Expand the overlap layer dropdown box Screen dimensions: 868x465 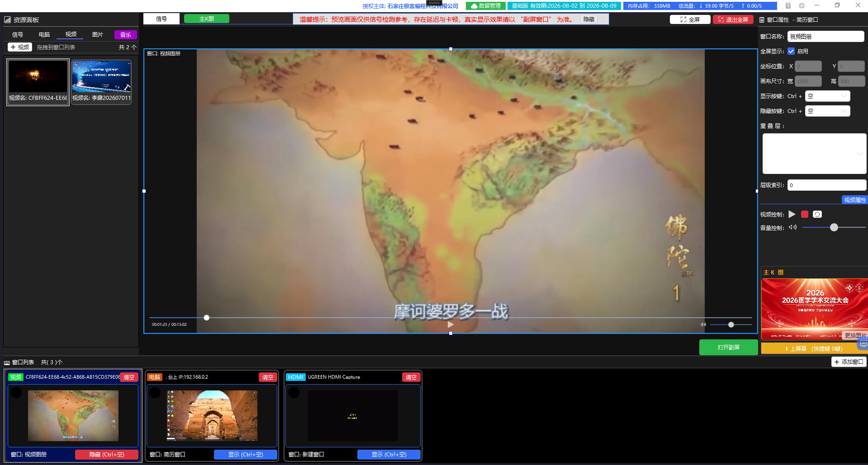[814, 154]
